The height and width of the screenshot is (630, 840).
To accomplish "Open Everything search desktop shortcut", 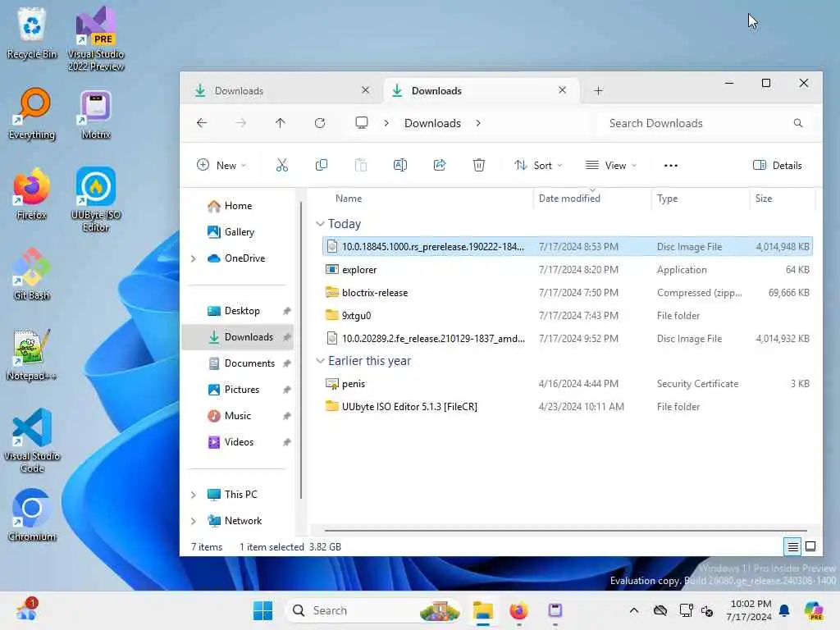I will click(32, 113).
